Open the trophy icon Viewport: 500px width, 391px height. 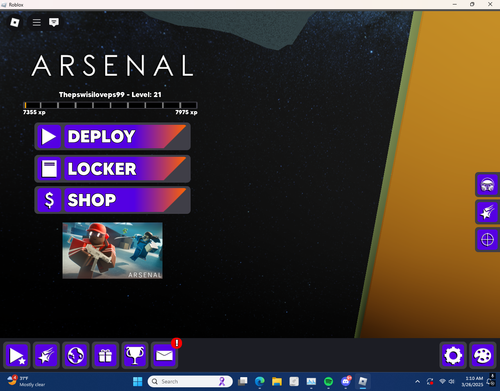pos(135,355)
